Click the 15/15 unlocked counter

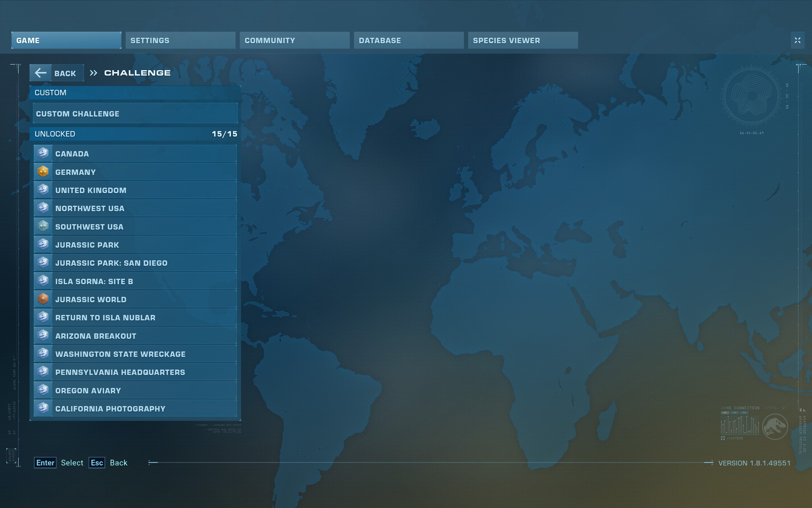[225, 134]
